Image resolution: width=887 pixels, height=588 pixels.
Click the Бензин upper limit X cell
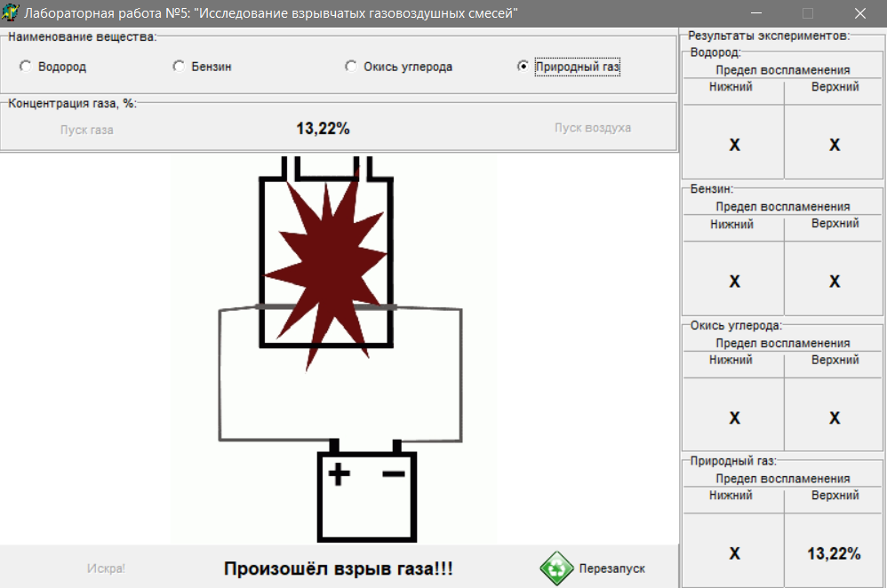point(835,281)
